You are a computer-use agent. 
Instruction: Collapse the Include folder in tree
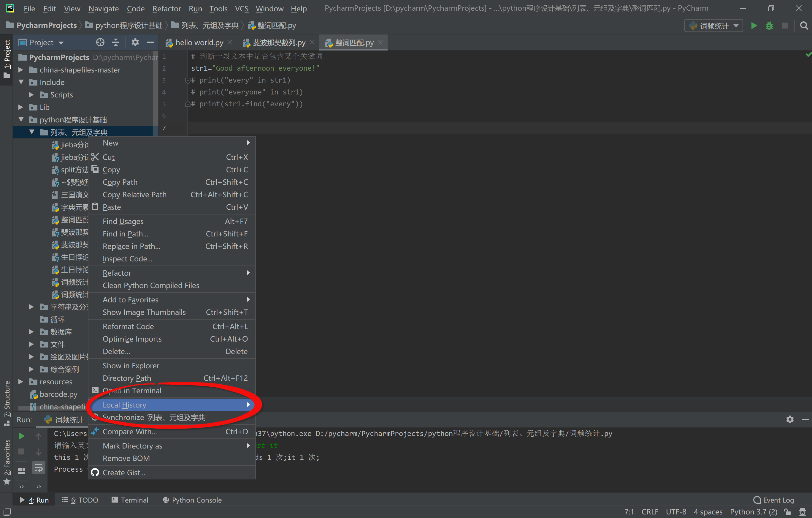(21, 82)
